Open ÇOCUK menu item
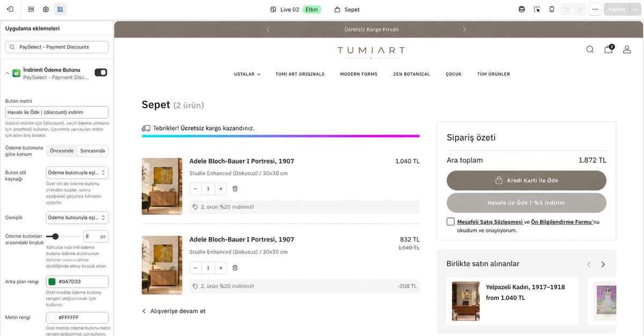 coord(453,74)
